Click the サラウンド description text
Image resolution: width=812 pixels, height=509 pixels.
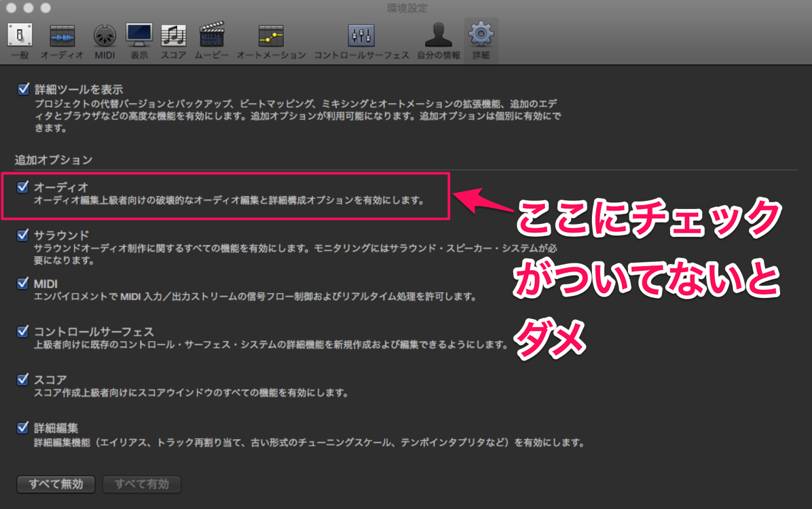point(295,254)
